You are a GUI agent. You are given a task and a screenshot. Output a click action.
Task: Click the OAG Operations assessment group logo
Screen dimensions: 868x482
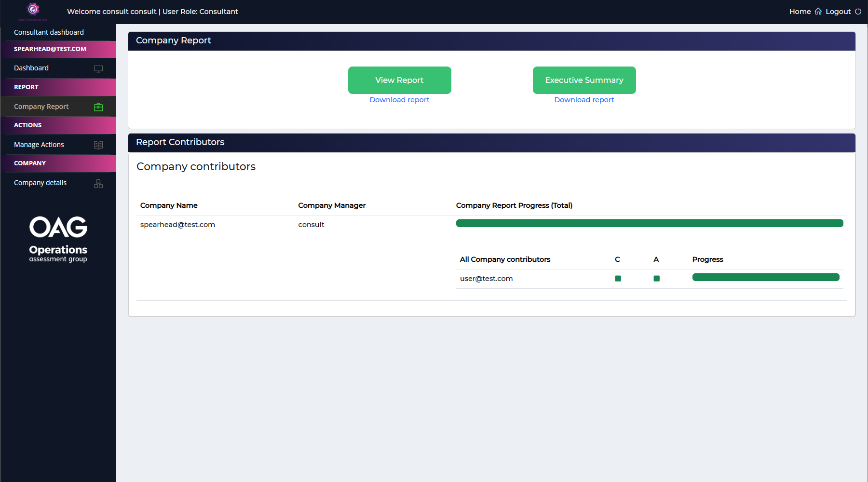[x=58, y=239]
